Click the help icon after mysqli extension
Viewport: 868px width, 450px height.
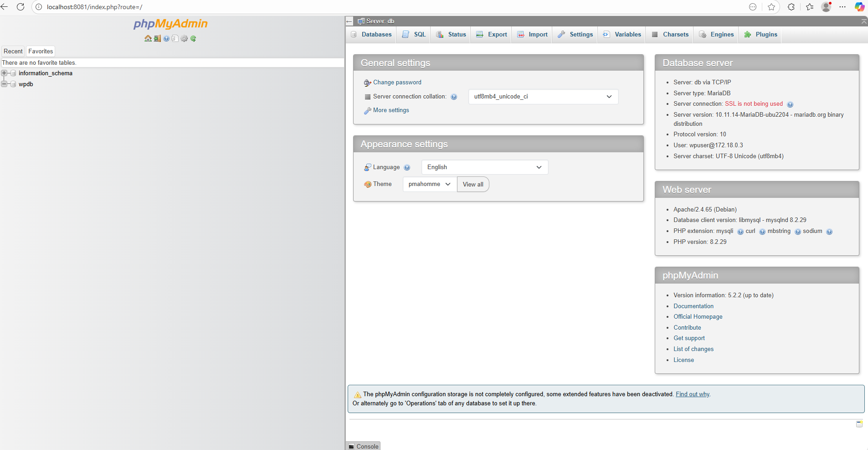[740, 232]
